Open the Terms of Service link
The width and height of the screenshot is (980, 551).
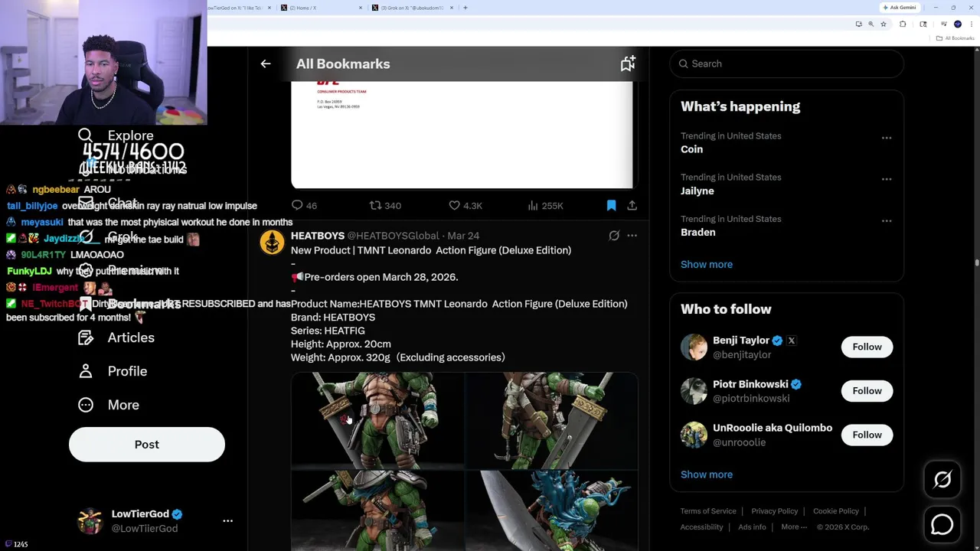pos(708,511)
